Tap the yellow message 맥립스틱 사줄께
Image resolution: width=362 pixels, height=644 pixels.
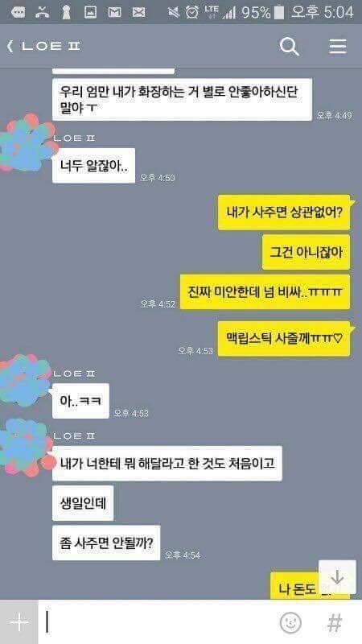(x=284, y=339)
